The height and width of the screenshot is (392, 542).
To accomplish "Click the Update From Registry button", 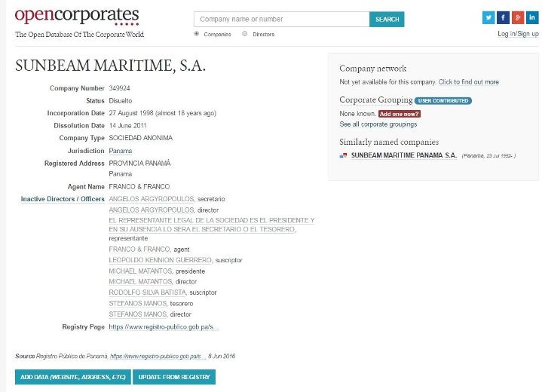I will (174, 377).
